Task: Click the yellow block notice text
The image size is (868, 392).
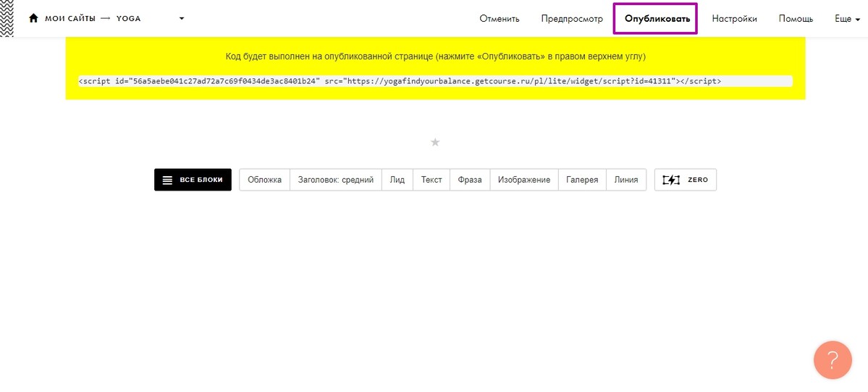Action: [x=435, y=57]
